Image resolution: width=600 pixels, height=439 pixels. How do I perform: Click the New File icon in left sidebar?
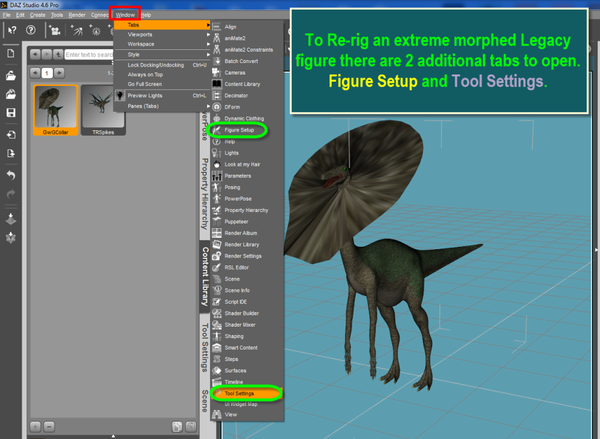coord(11,53)
